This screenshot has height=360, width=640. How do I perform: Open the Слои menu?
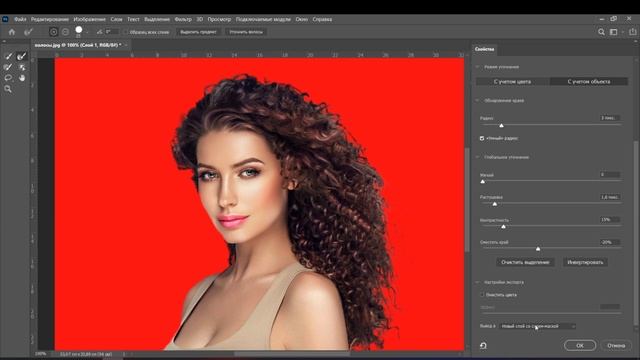[x=116, y=19]
